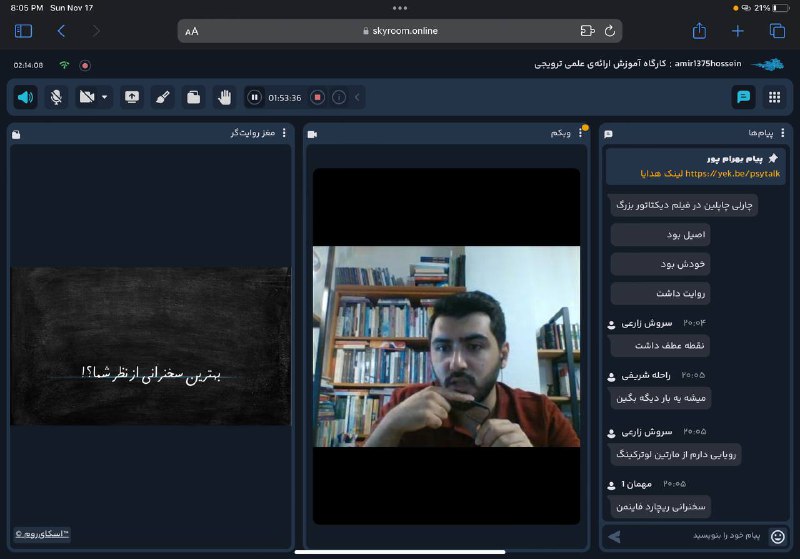This screenshot has height=559, width=800.
Task: Pause the recording at 01:53:36
Action: pos(254,97)
